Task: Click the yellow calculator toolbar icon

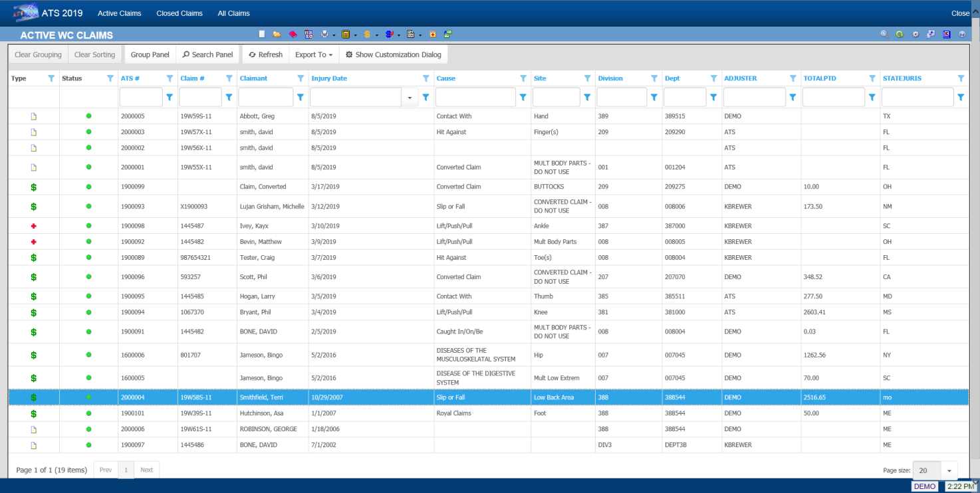Action: coord(346,34)
